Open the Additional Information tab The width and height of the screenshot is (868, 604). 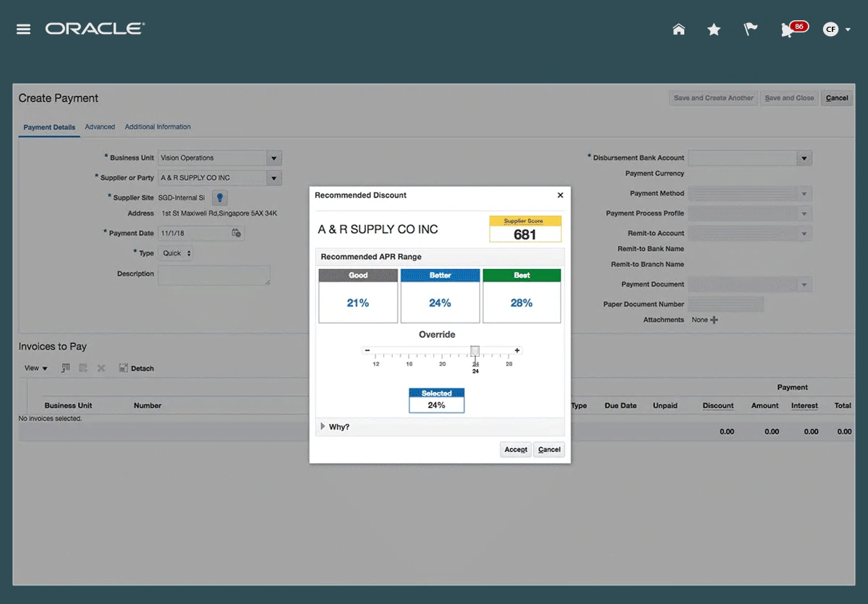point(158,127)
